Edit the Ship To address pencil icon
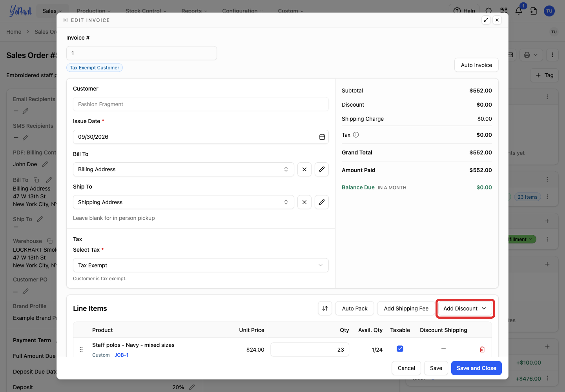Screen dimensions: 565x392 [322, 202]
